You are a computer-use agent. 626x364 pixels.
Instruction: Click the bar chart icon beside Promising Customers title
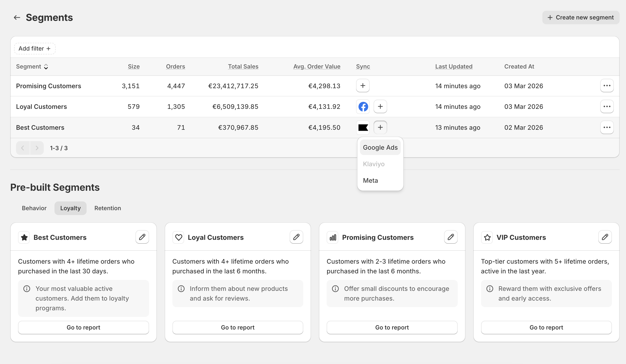coord(332,237)
